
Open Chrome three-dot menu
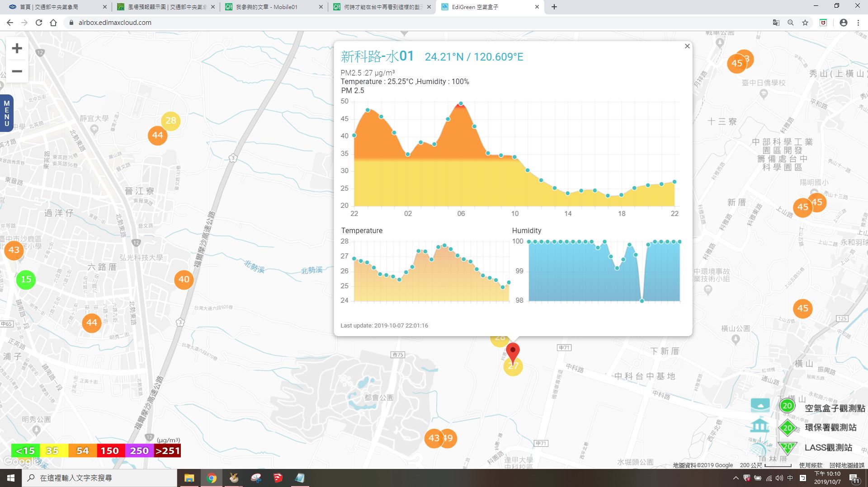(858, 23)
